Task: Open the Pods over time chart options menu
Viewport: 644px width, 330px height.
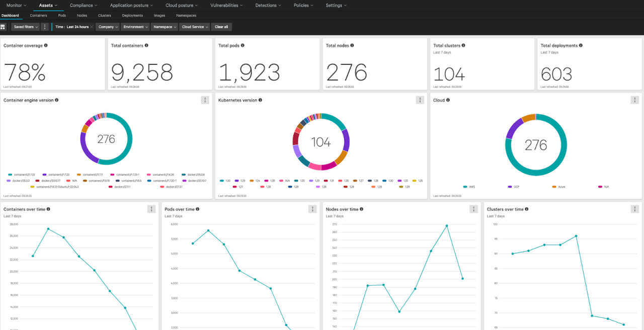Action: (x=312, y=209)
